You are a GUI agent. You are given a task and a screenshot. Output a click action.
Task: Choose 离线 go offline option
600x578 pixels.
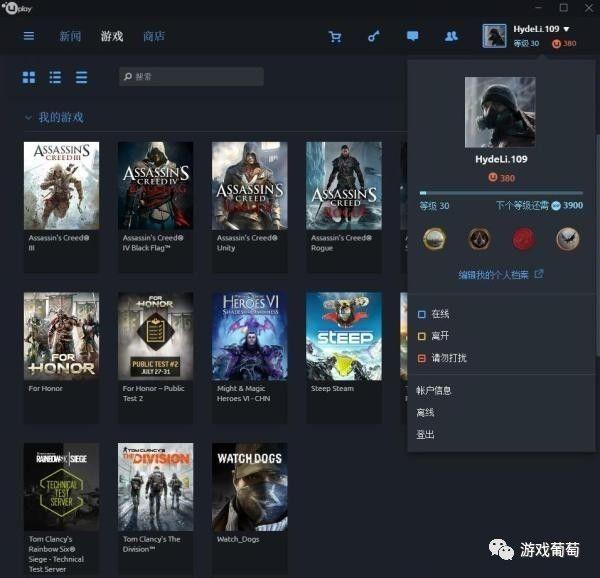425,413
